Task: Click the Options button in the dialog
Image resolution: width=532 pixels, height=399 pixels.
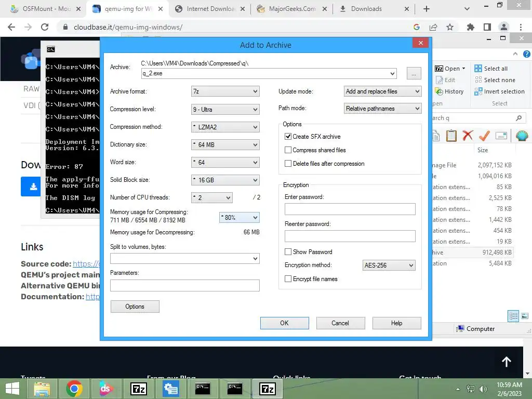Action: pyautogui.click(x=135, y=307)
